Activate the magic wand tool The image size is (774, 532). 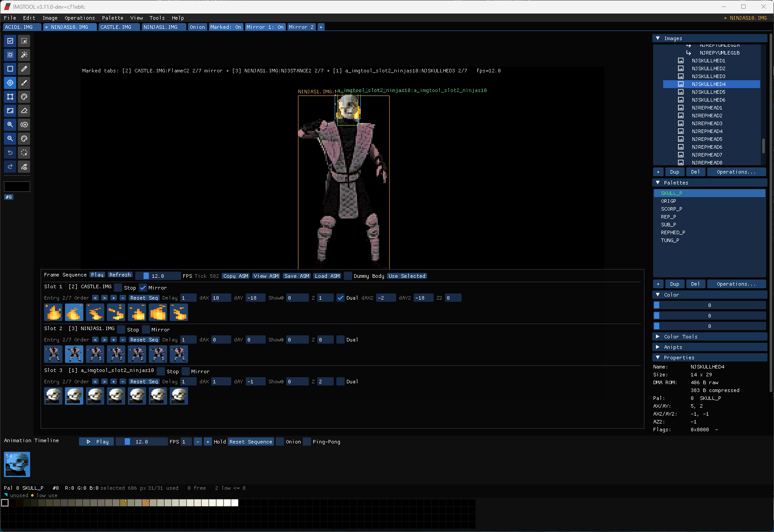point(24,55)
